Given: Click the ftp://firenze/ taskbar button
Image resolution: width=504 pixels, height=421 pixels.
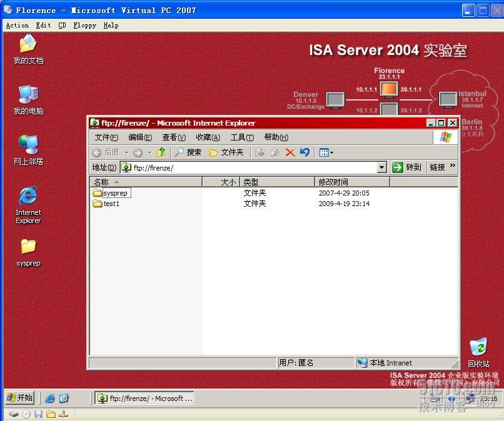Looking at the screenshot, I should [144, 398].
